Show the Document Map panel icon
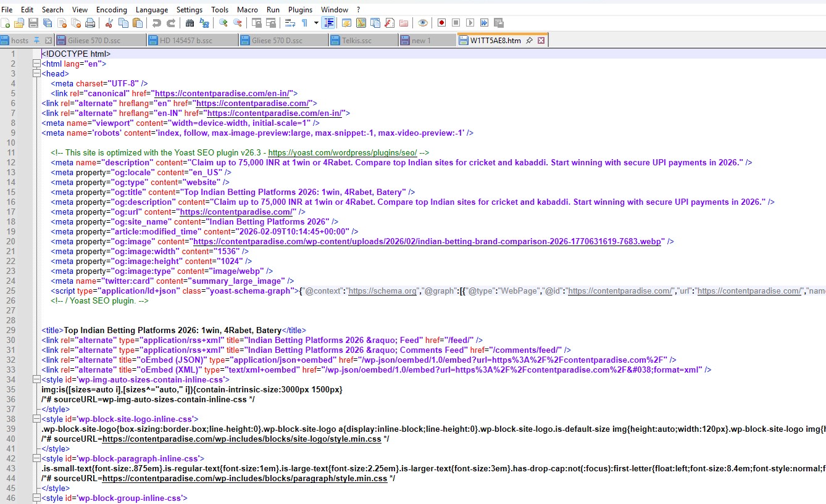This screenshot has width=826, height=504. [x=361, y=23]
